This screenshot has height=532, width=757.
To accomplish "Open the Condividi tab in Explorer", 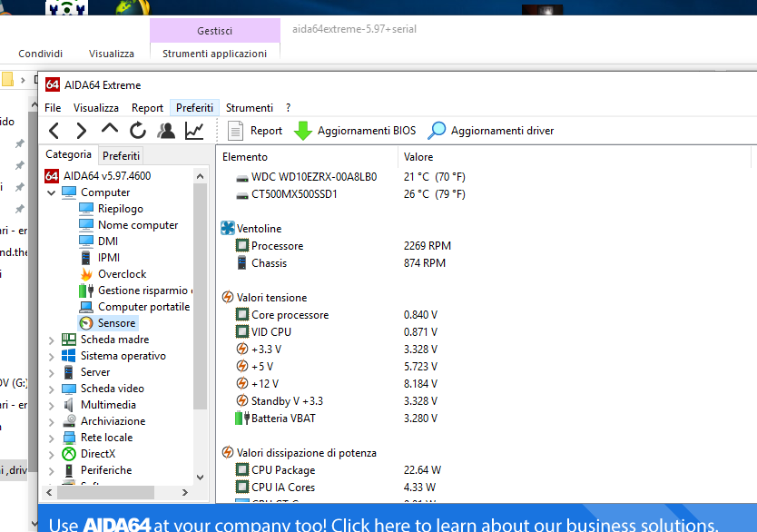I will 41,54.
